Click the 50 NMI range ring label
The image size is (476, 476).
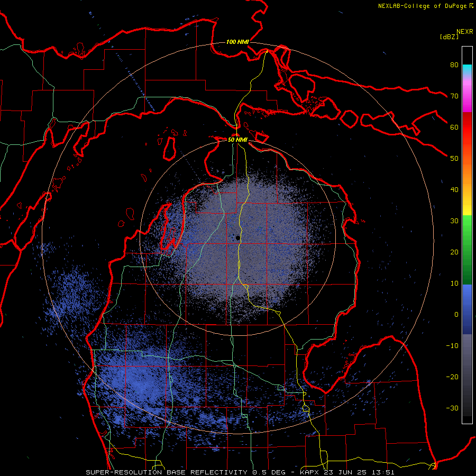[x=237, y=140]
